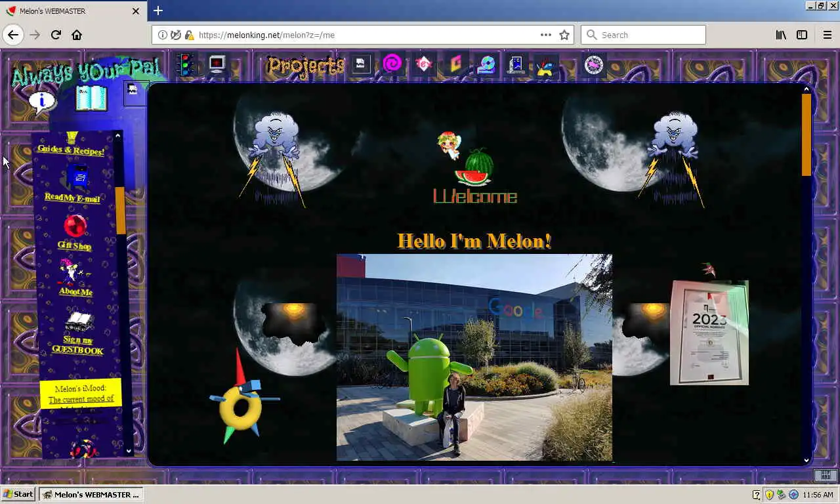Click the Google campus Android statue photo
The image size is (840, 504).
click(474, 358)
